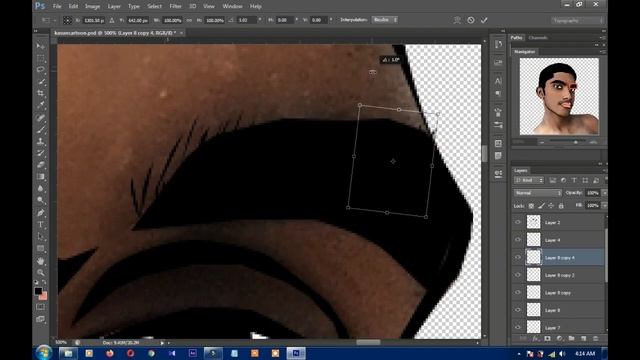Hide Layer 8 copy visibility eye
The height and width of the screenshot is (360, 640).
pos(518,292)
